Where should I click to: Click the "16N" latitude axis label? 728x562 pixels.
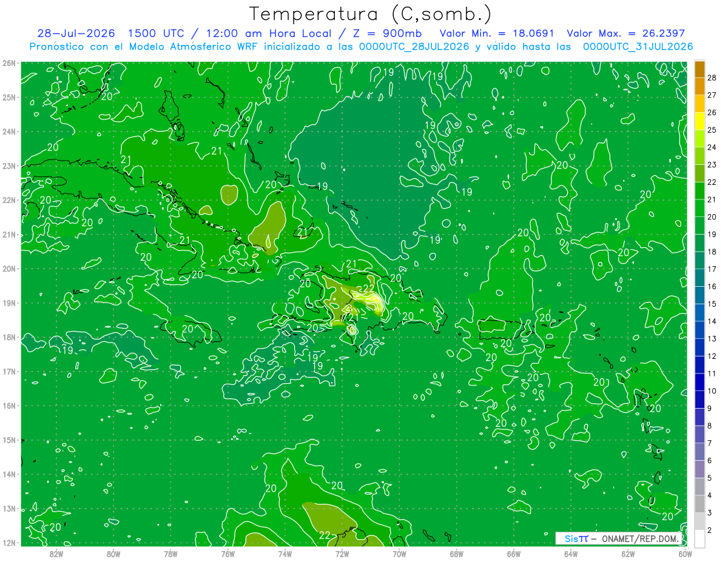tap(9, 406)
